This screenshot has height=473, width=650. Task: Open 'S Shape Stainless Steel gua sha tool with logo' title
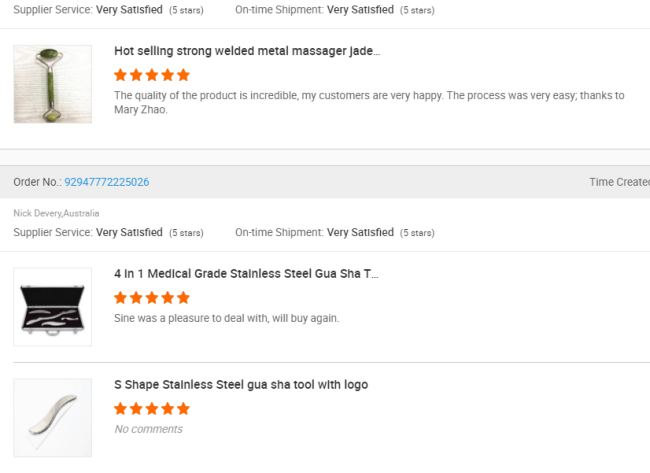click(x=241, y=385)
